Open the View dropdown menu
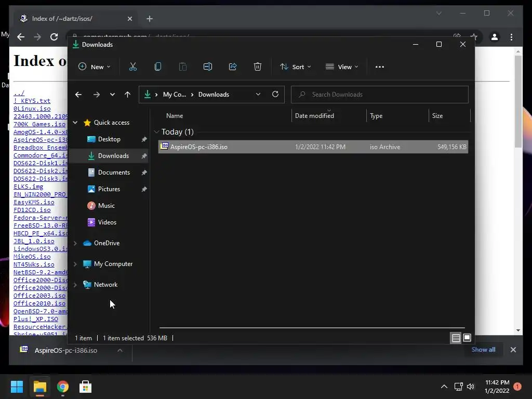 click(342, 67)
